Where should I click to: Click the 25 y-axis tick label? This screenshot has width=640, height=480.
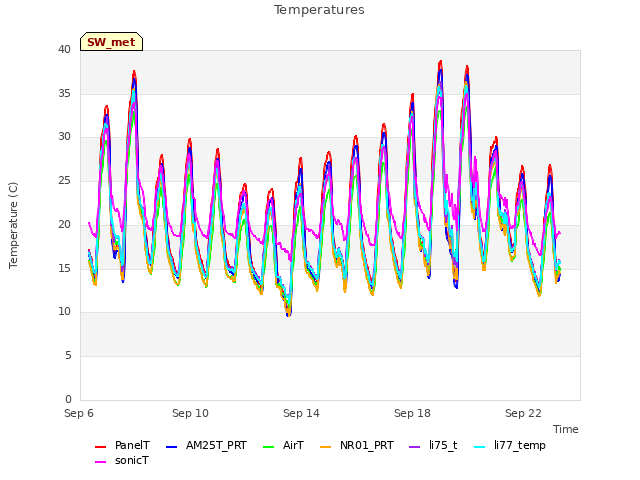tap(64, 180)
